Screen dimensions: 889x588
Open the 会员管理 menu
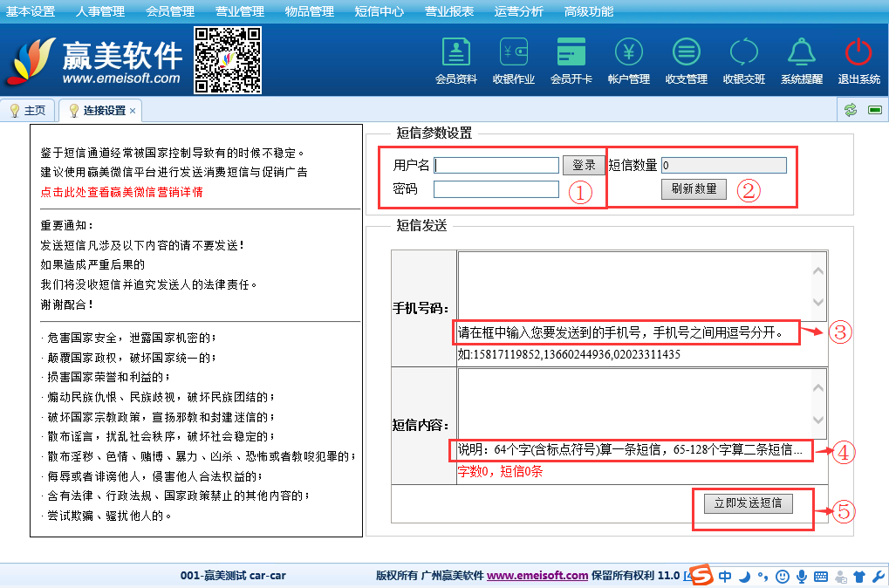169,11
